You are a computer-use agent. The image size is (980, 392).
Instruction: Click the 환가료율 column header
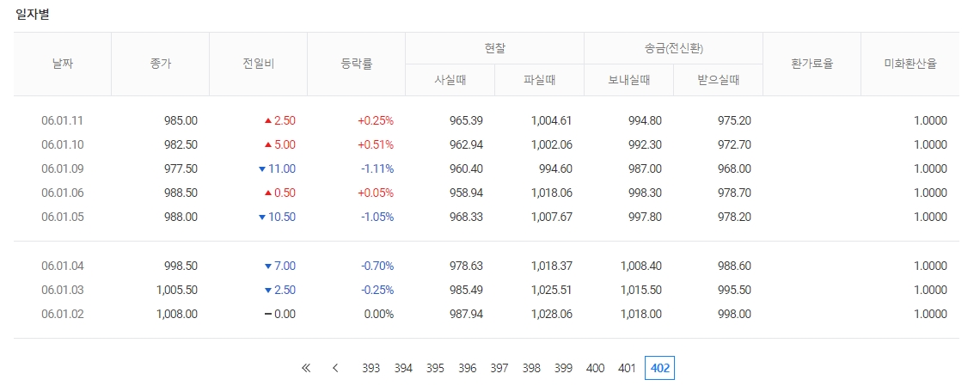(812, 64)
